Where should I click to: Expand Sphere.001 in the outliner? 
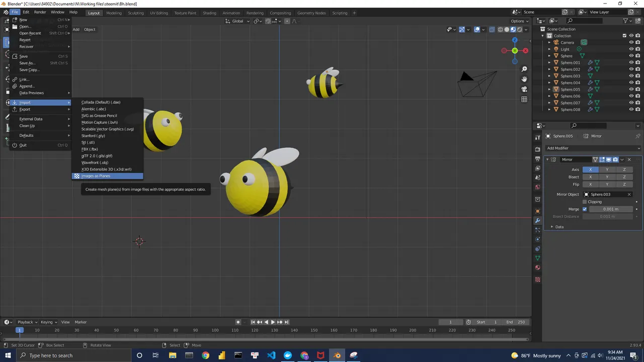coord(549,63)
